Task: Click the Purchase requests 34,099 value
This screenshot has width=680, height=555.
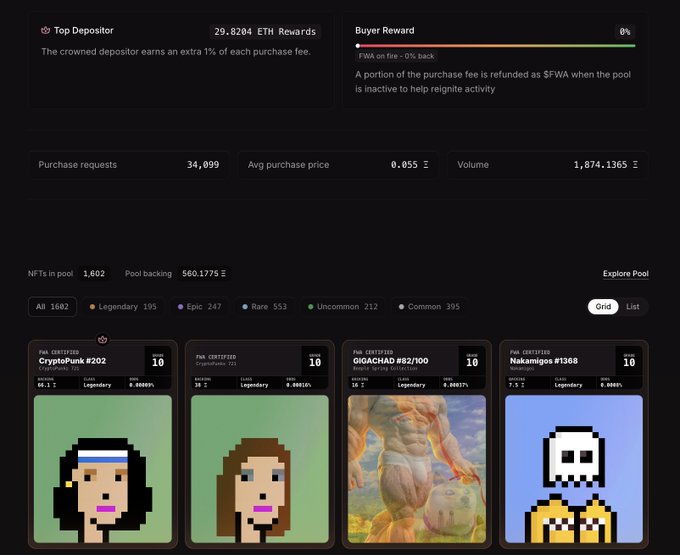Action: pyautogui.click(x=203, y=165)
